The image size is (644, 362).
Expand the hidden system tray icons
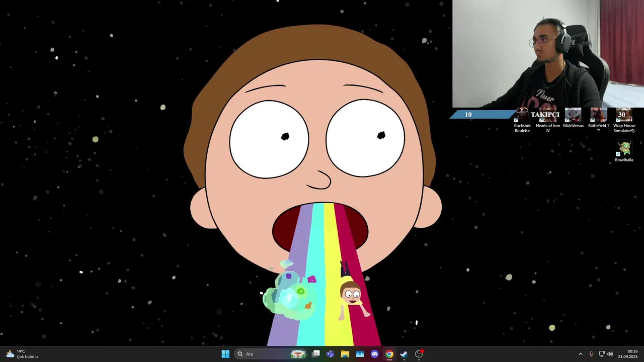point(580,354)
